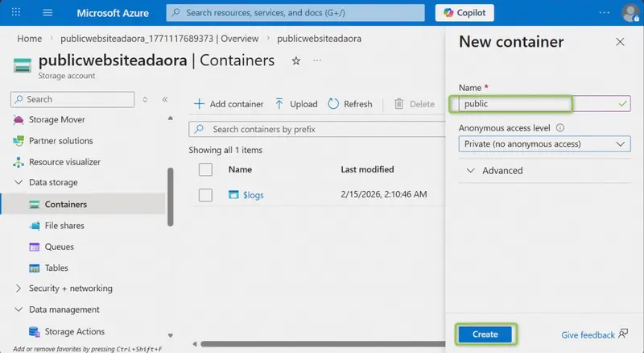Open Resource visualizer menu item

(x=64, y=162)
